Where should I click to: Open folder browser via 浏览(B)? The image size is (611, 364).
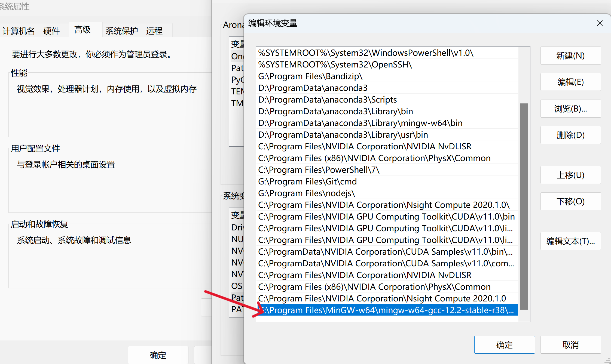pyautogui.click(x=570, y=109)
